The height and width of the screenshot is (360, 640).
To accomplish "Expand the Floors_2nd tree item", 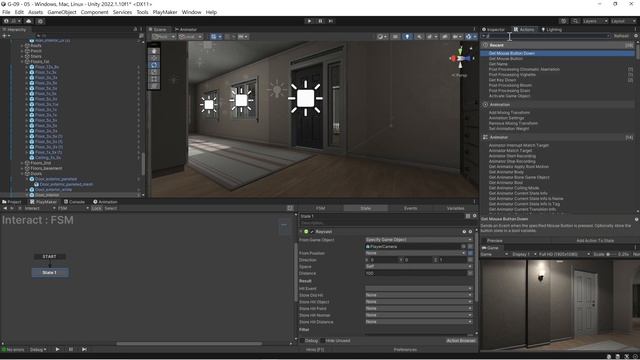I will pos(22,163).
